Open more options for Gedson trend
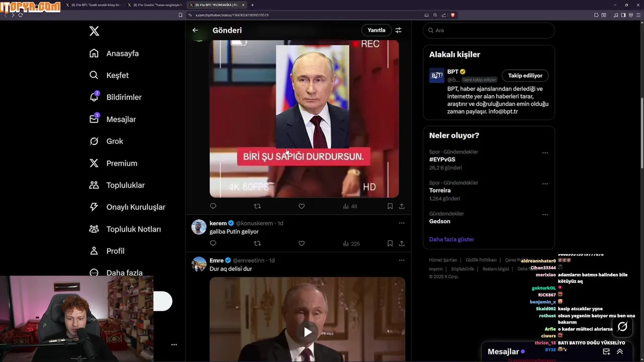 point(545,215)
